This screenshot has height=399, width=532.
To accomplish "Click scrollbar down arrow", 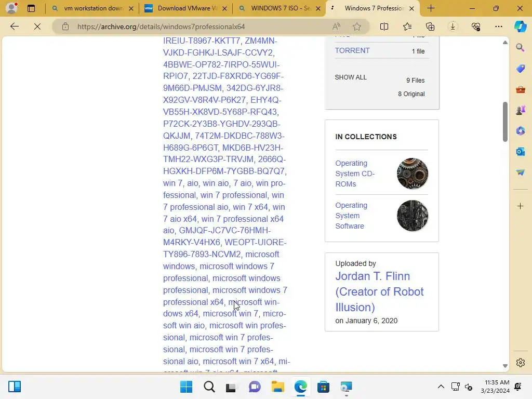I will [505, 366].
